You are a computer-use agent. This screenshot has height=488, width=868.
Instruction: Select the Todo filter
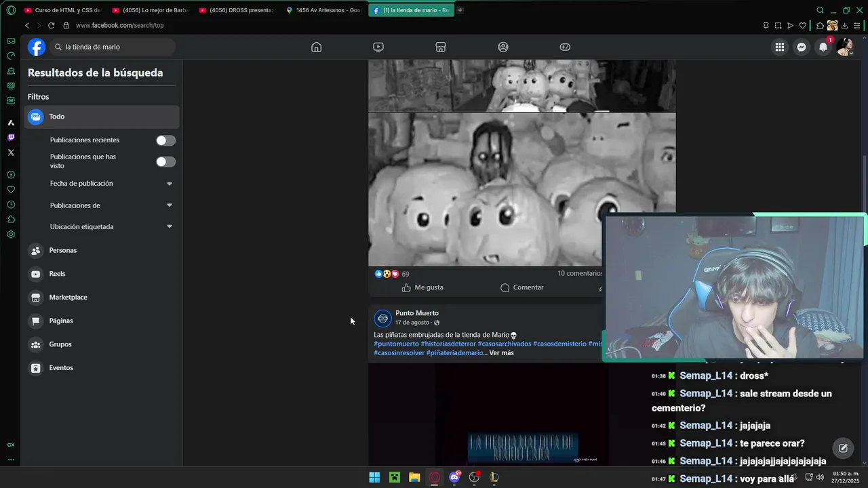click(x=102, y=117)
